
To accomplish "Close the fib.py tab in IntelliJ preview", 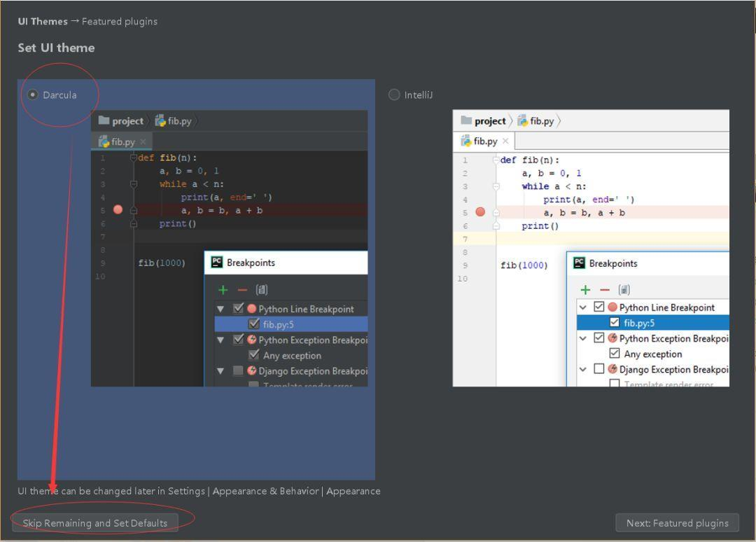I will [505, 141].
